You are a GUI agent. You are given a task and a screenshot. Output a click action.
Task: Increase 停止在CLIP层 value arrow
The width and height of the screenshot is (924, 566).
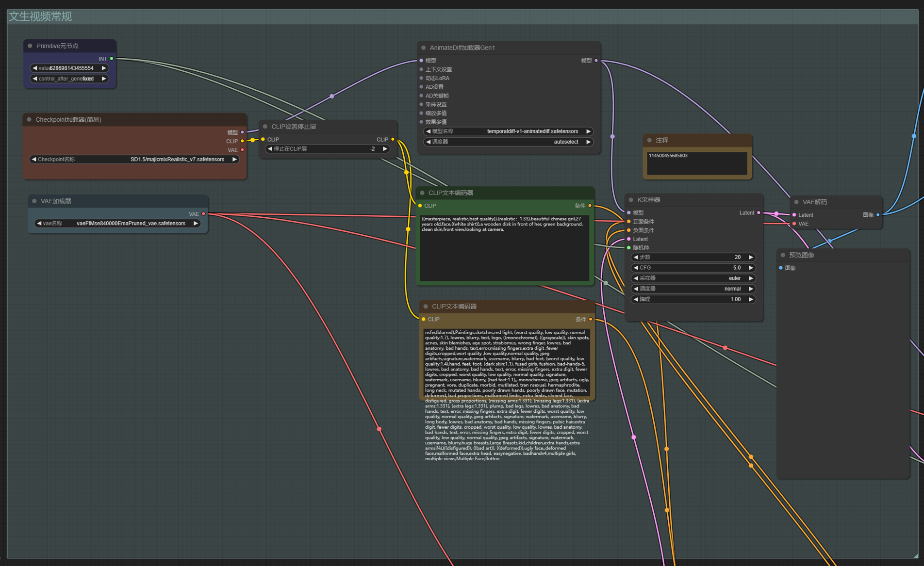(x=385, y=149)
